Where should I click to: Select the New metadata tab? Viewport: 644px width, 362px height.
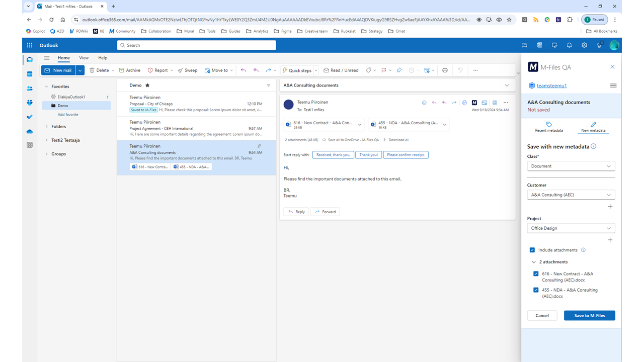pos(593,127)
